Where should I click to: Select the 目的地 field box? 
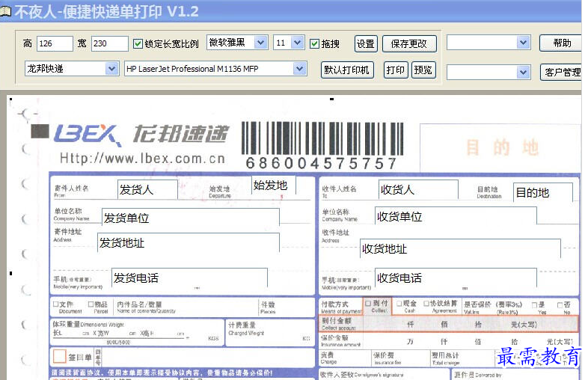542,192
